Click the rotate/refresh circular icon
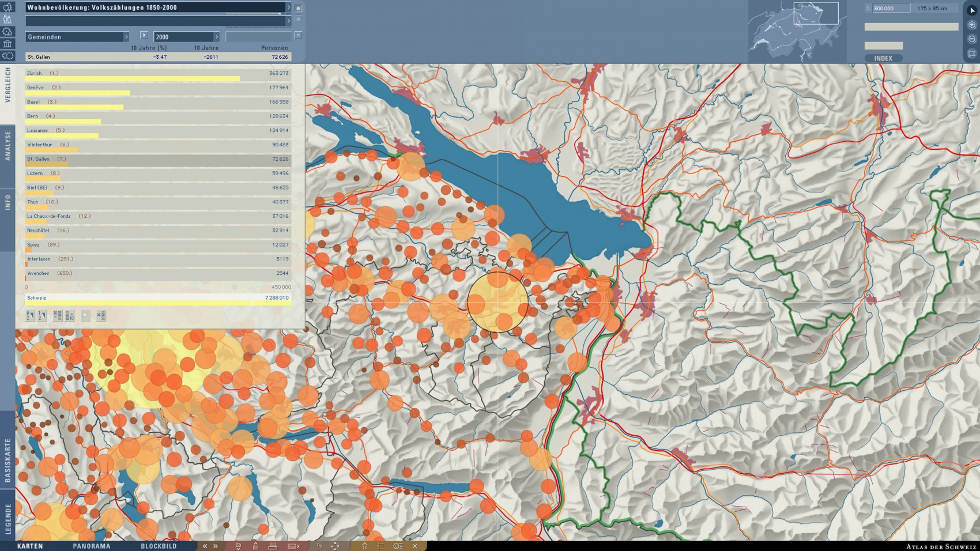Viewport: 980px width, 551px height. click(x=335, y=546)
